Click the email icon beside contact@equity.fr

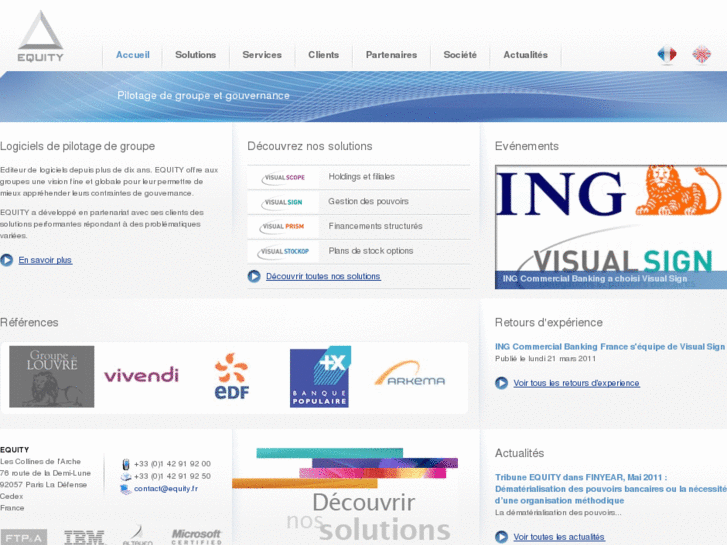click(126, 489)
